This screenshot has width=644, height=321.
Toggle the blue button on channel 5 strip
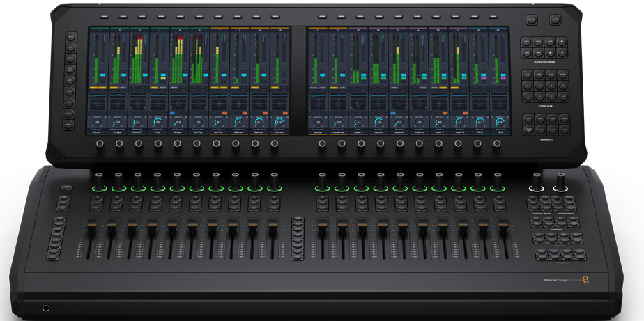pyautogui.click(x=173, y=113)
